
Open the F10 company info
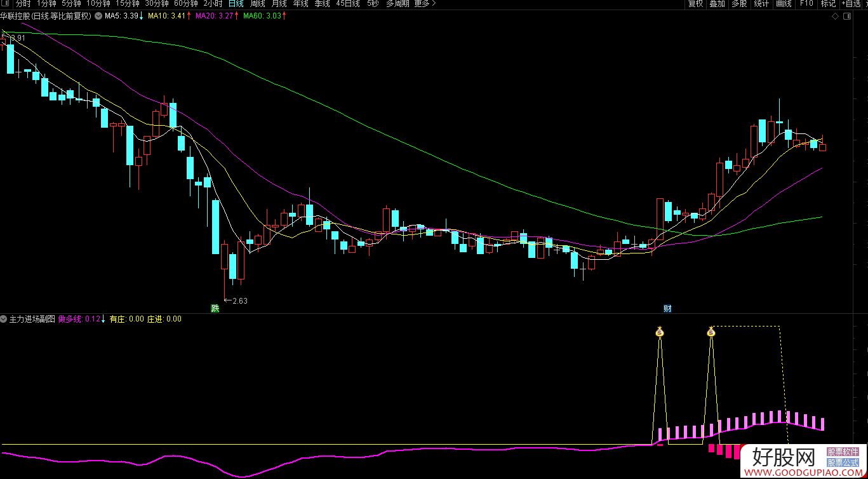pos(806,4)
